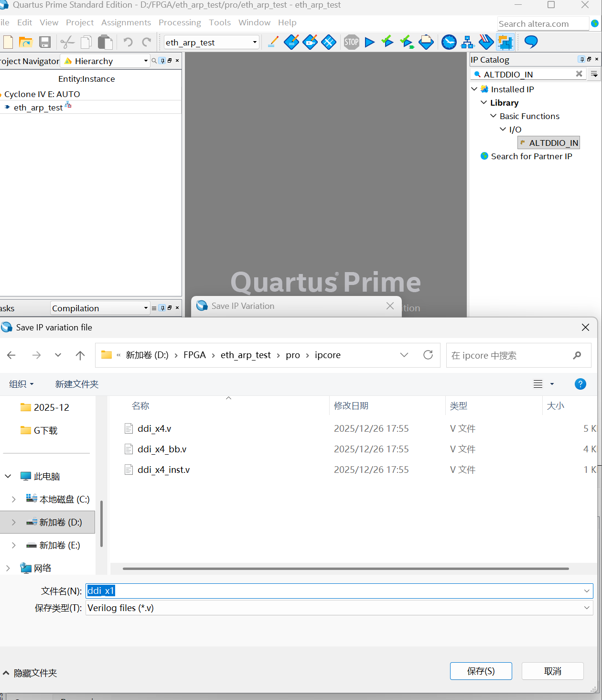
Task: Start Compilation with the blue play icon
Action: [369, 42]
